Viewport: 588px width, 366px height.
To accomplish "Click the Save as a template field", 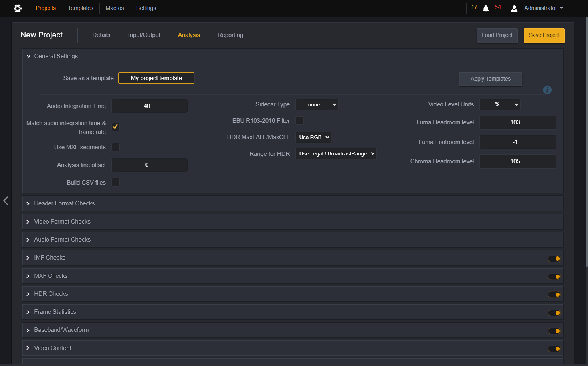I will (x=156, y=78).
